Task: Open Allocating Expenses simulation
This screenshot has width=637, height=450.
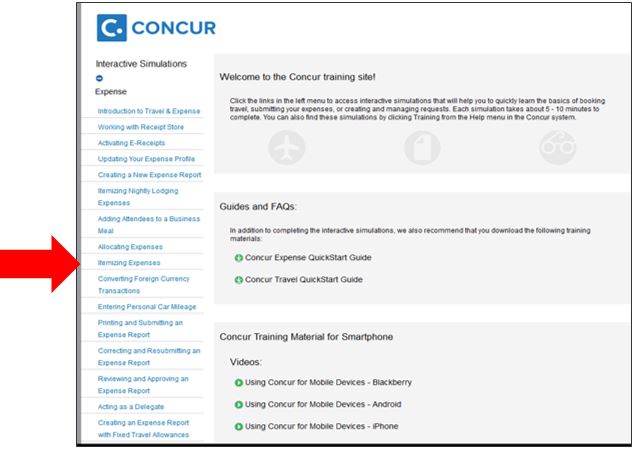Action: (x=130, y=247)
